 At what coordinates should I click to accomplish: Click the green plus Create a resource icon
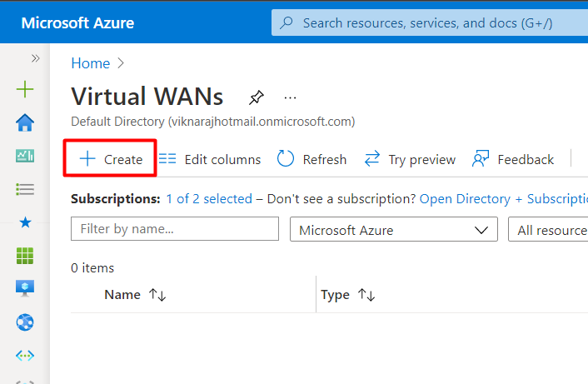tap(25, 89)
